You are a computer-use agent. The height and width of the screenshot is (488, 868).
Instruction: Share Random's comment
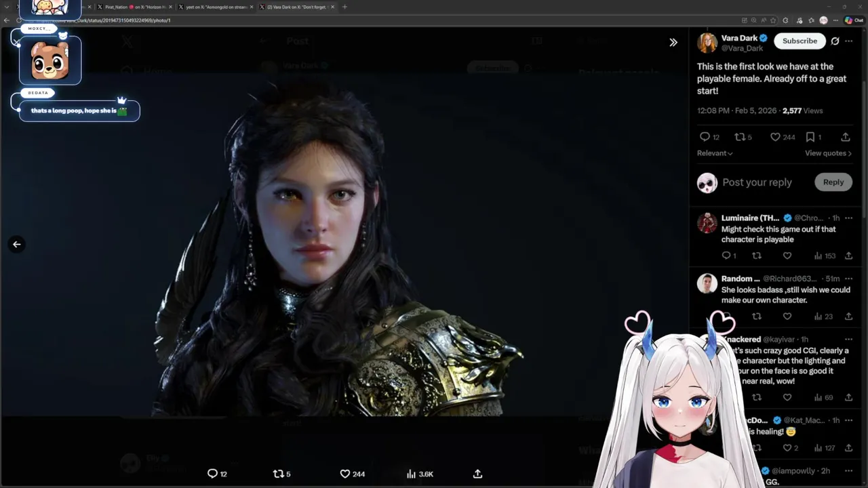click(848, 317)
